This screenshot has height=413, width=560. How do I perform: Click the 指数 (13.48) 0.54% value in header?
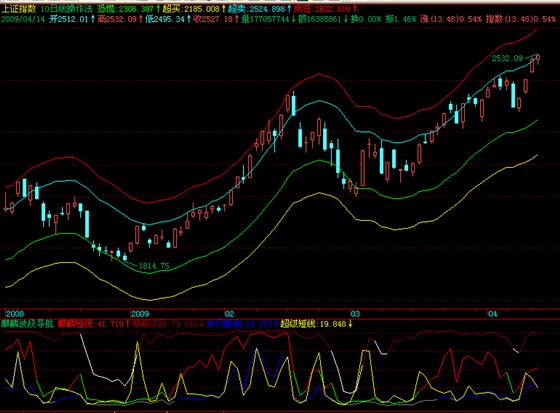click(521, 19)
